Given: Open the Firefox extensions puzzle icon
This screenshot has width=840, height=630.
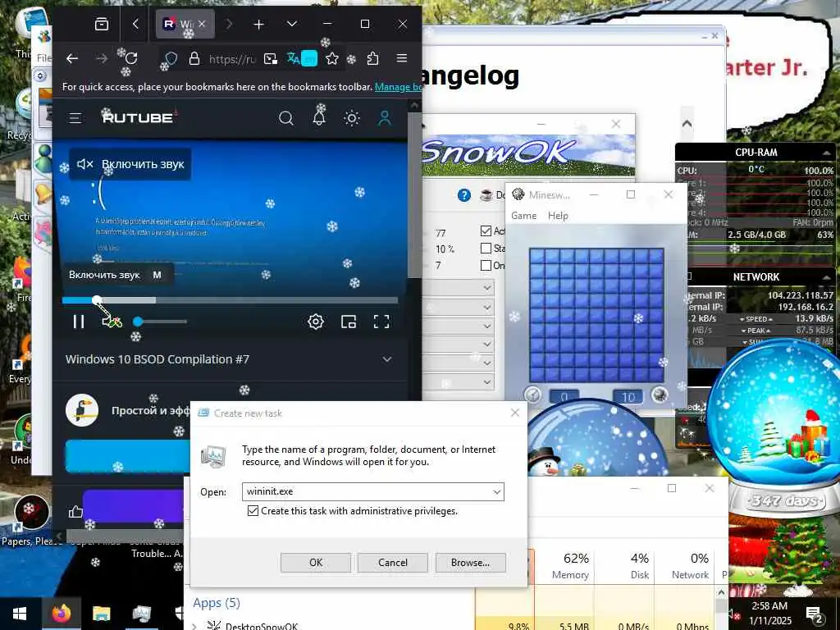Looking at the screenshot, I should [373, 58].
